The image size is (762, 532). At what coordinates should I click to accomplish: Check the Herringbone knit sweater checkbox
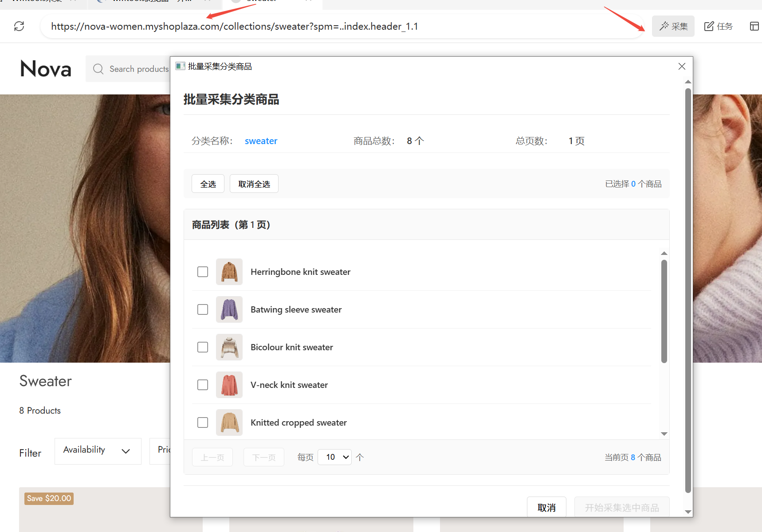pyautogui.click(x=203, y=272)
